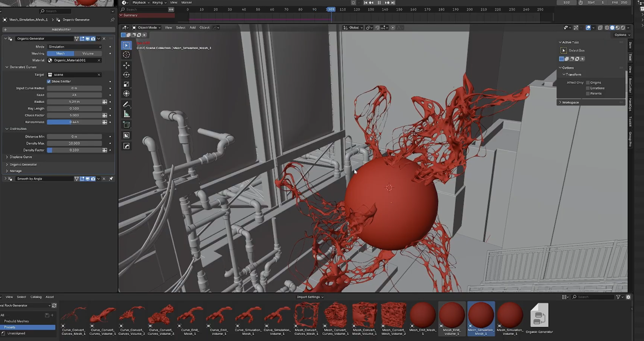Toggle proportional editing
Screen dimensions: 644x341
tap(393, 28)
